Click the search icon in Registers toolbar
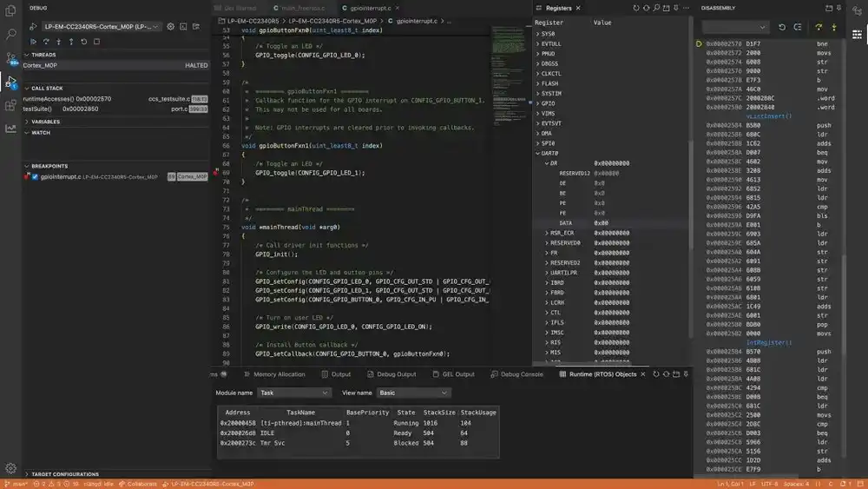 click(656, 9)
